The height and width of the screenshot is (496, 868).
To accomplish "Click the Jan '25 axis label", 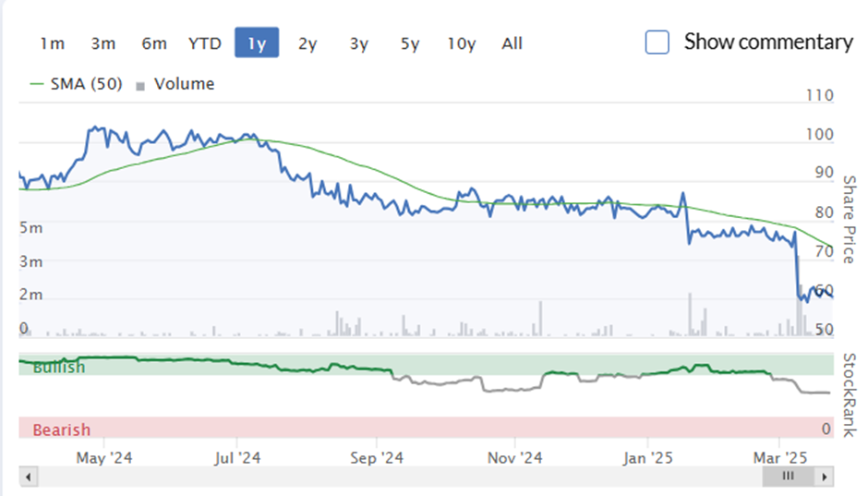I will (647, 458).
